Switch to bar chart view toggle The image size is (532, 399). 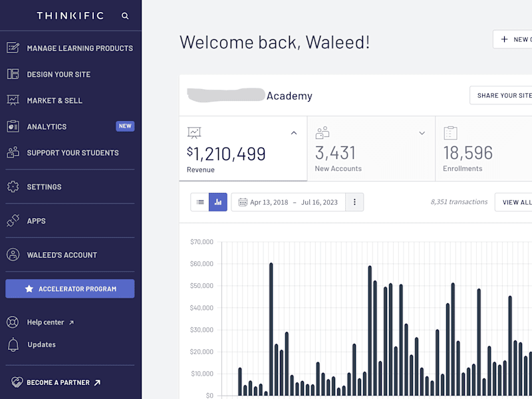(218, 202)
